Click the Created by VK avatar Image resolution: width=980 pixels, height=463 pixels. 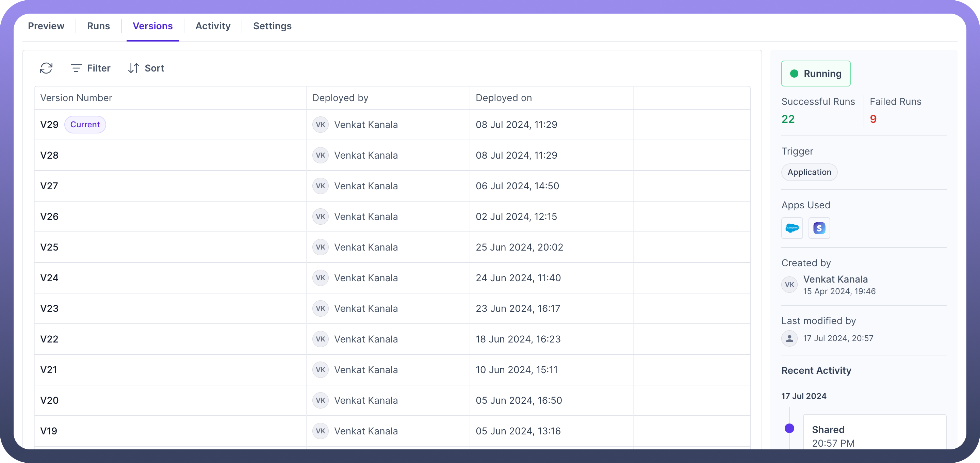point(789,284)
